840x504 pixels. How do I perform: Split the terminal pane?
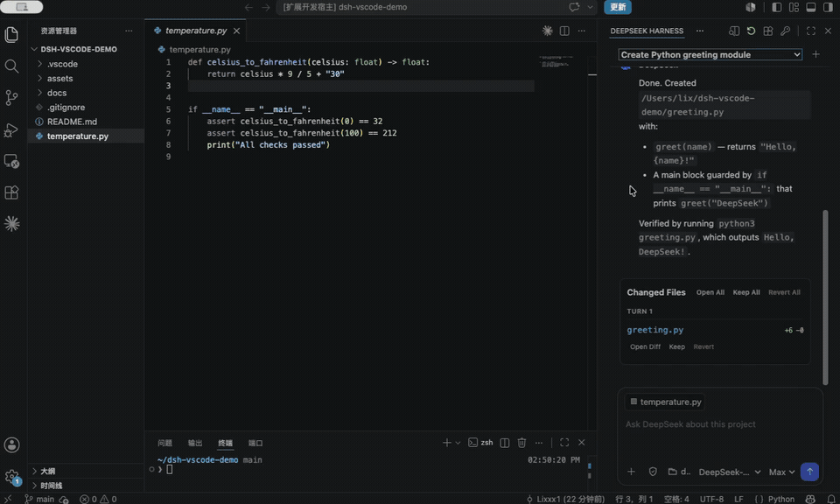tap(505, 443)
